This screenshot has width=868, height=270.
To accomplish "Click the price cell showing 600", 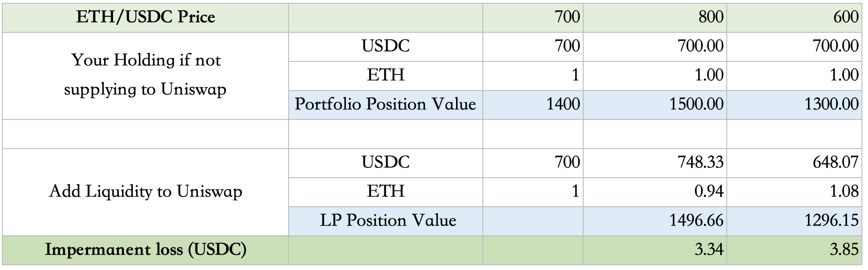I will 794,18.
